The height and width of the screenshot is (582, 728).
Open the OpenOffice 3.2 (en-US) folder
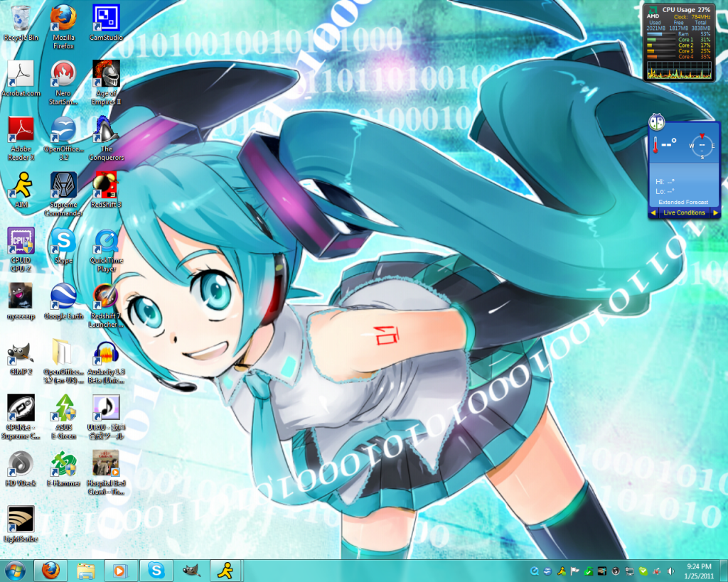(63, 362)
